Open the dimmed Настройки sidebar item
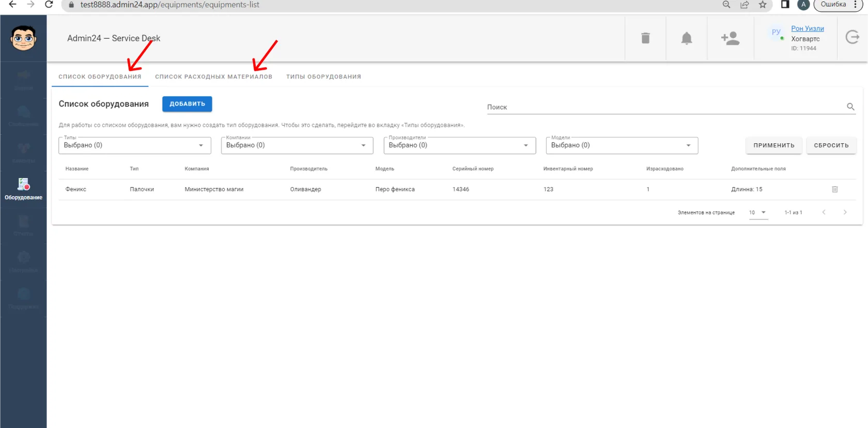Image resolution: width=868 pixels, height=428 pixels. click(23, 262)
